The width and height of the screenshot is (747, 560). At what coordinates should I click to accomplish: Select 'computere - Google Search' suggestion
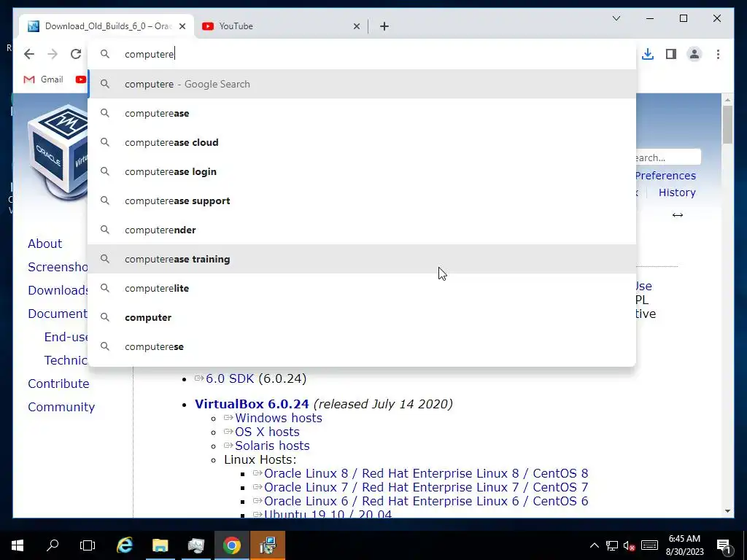point(362,85)
